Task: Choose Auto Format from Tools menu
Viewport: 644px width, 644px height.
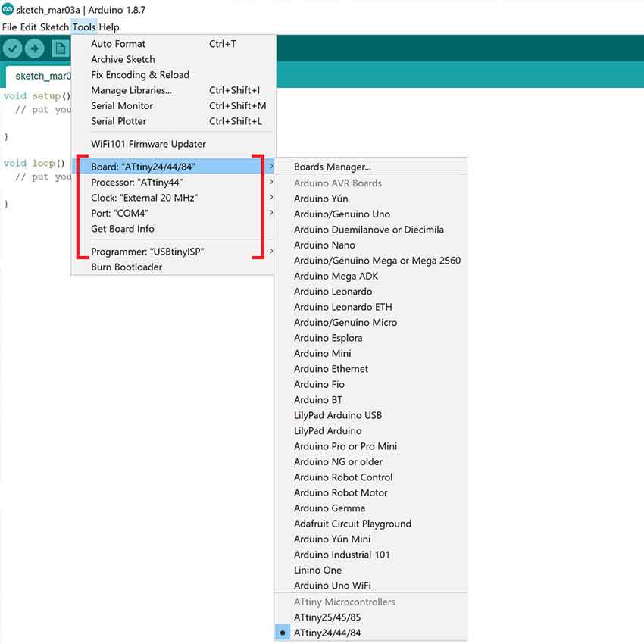Action: click(172, 43)
